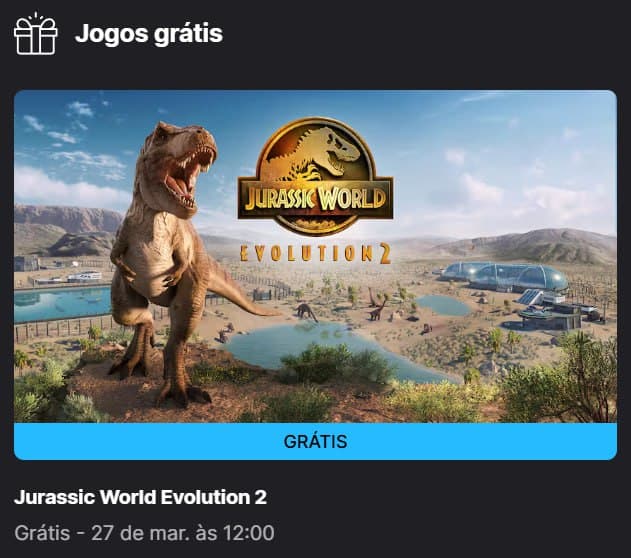Click the blue GRÁTIS banner
Image resolution: width=631 pixels, height=558 pixels.
[316, 441]
